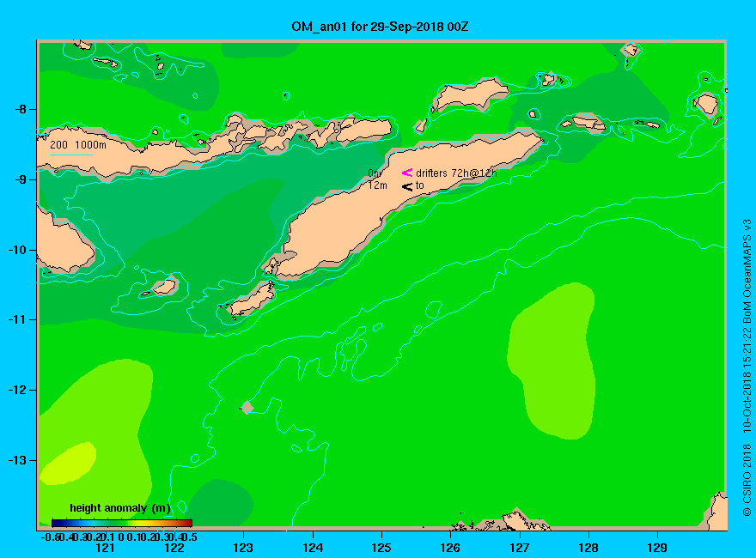Click the longitude label 127
Image resolution: width=756 pixels, height=558 pixels.
click(519, 548)
